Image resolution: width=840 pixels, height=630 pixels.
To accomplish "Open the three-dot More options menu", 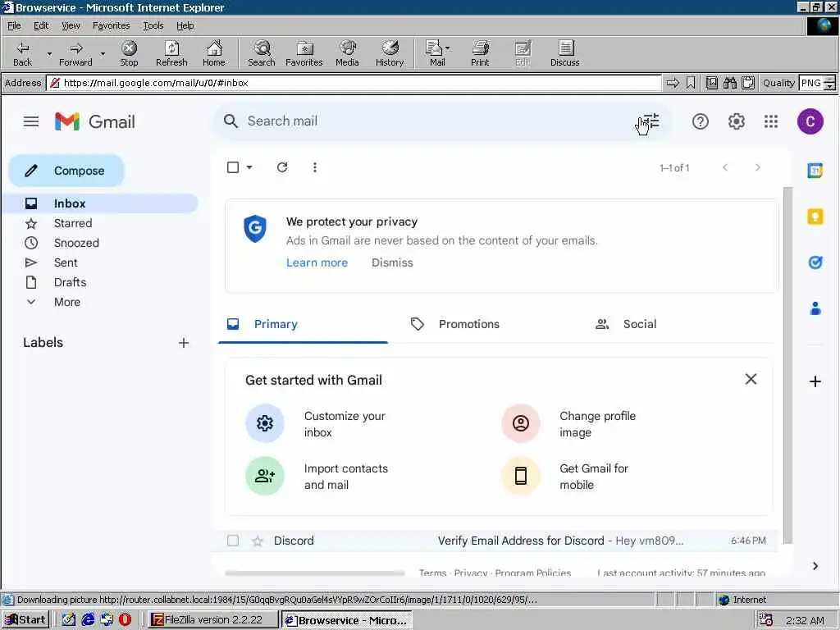I will coord(315,167).
